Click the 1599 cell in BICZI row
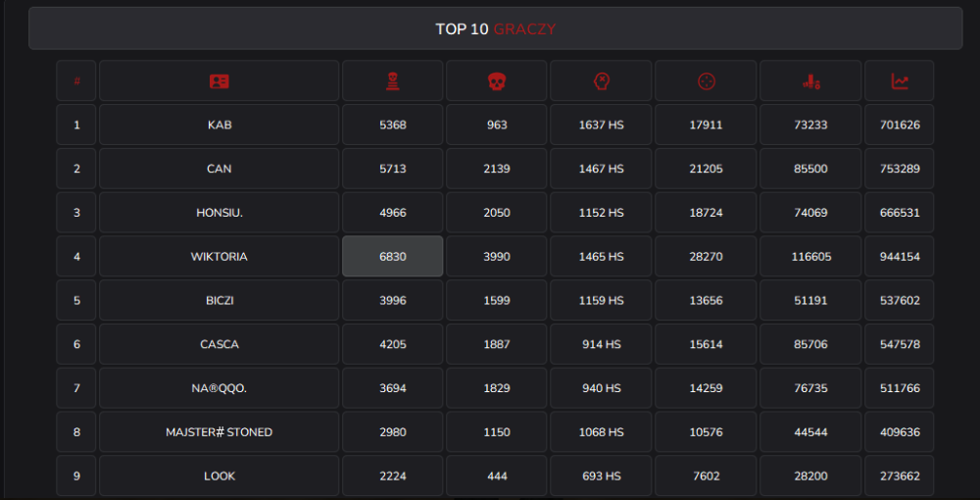 click(497, 300)
